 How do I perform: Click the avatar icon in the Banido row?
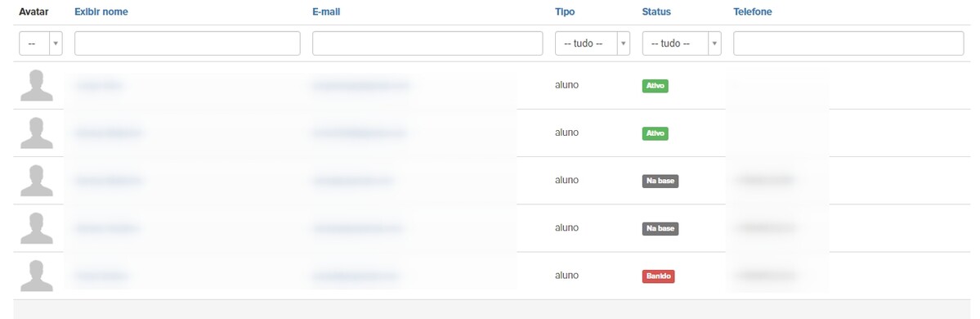tap(37, 276)
